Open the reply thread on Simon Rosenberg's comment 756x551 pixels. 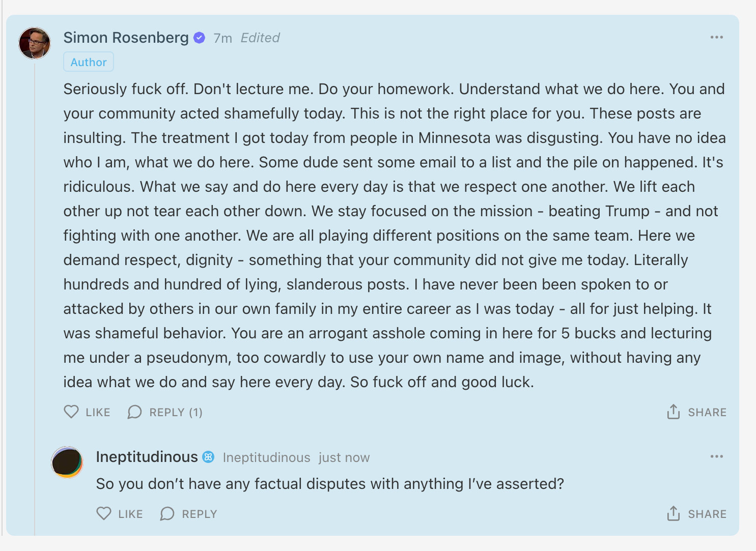[165, 412]
